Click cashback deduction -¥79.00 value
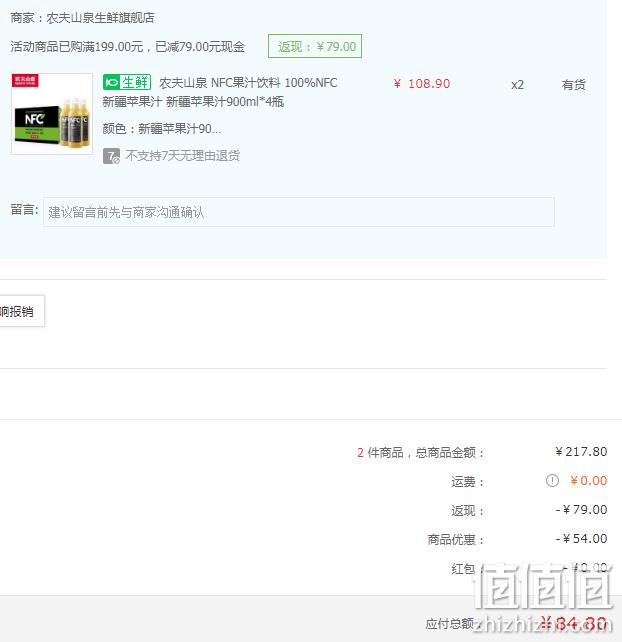 pos(581,510)
